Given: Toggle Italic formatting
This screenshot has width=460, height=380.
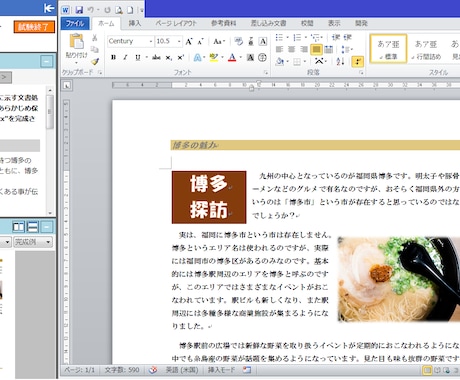Looking at the screenshot, I should [x=125, y=58].
